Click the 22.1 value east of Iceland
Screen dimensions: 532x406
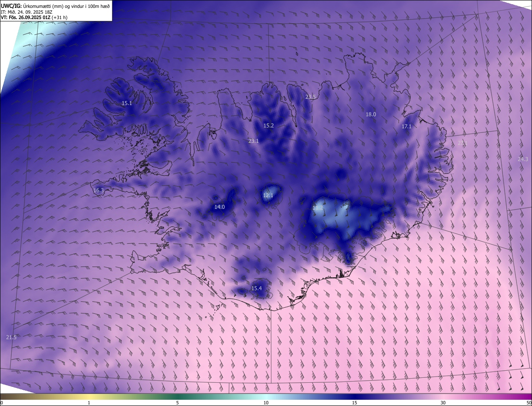463,143
